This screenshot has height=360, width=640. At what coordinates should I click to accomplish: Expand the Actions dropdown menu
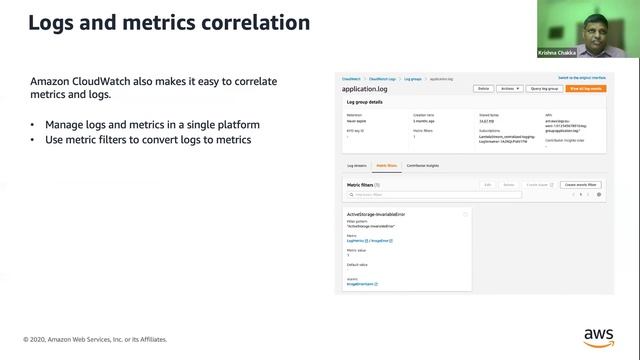coord(510,89)
